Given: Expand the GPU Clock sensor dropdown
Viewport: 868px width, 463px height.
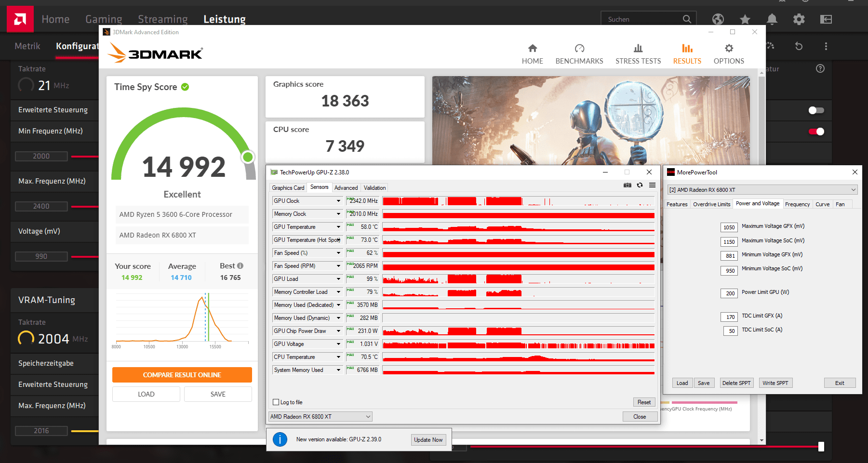Looking at the screenshot, I should 338,201.
